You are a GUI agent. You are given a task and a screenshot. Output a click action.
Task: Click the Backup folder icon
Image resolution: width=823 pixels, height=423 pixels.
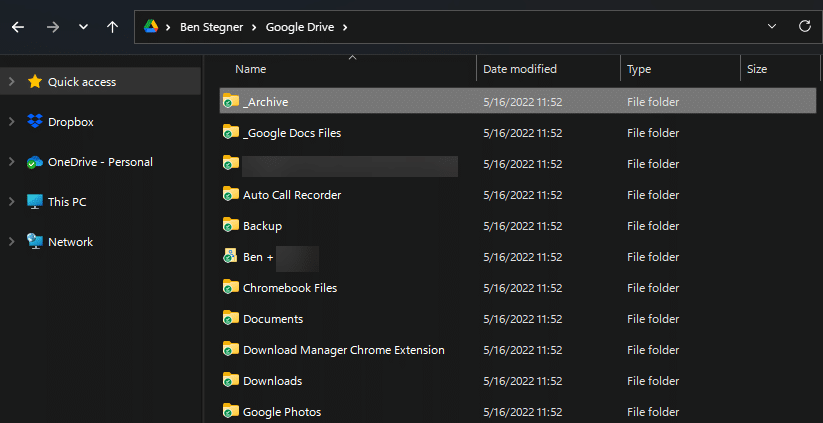click(x=230, y=224)
